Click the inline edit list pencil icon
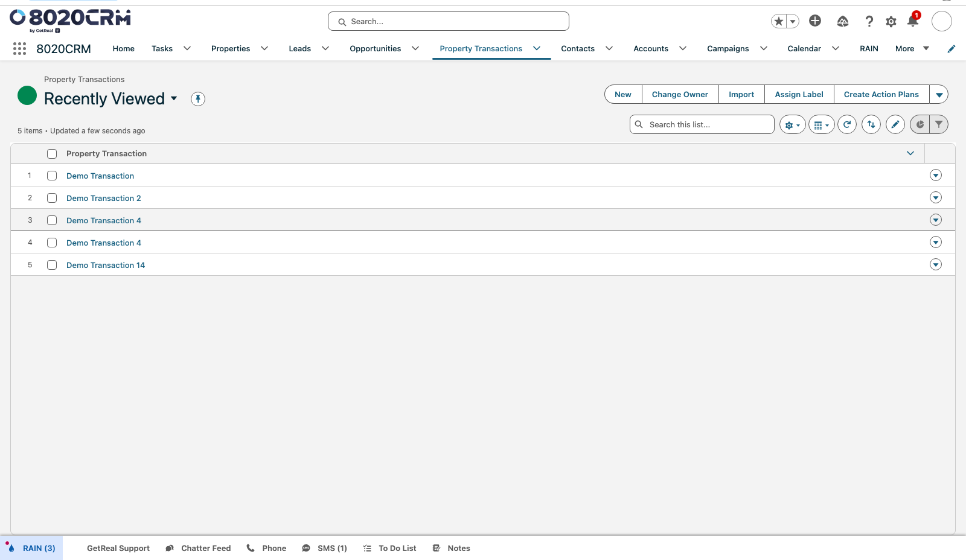This screenshot has height=560, width=966. pos(895,125)
